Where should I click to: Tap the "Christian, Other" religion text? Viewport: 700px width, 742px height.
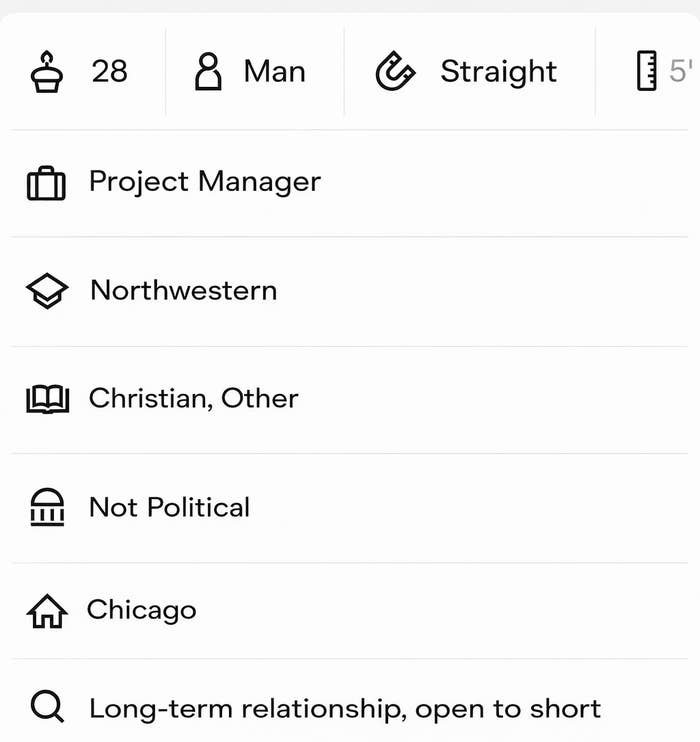pos(193,399)
